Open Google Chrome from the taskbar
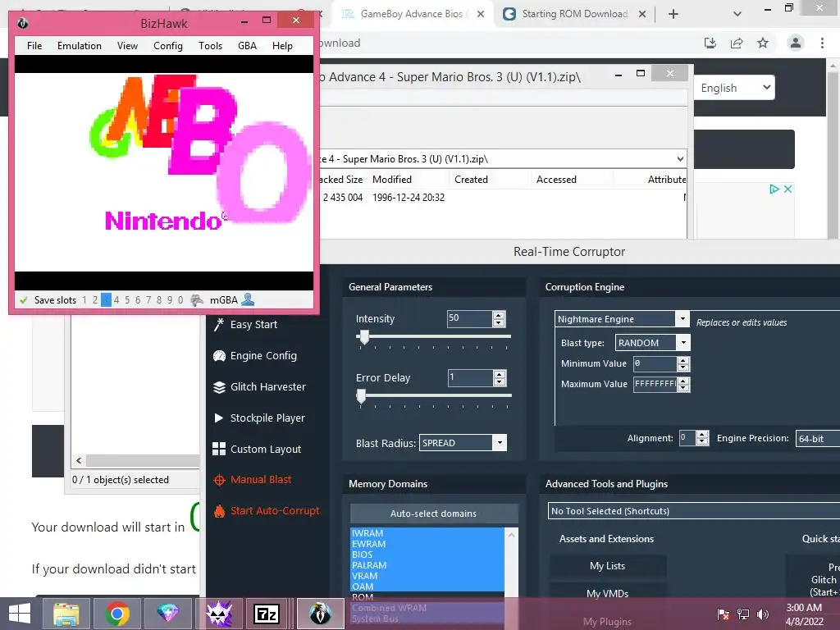 [x=116, y=614]
